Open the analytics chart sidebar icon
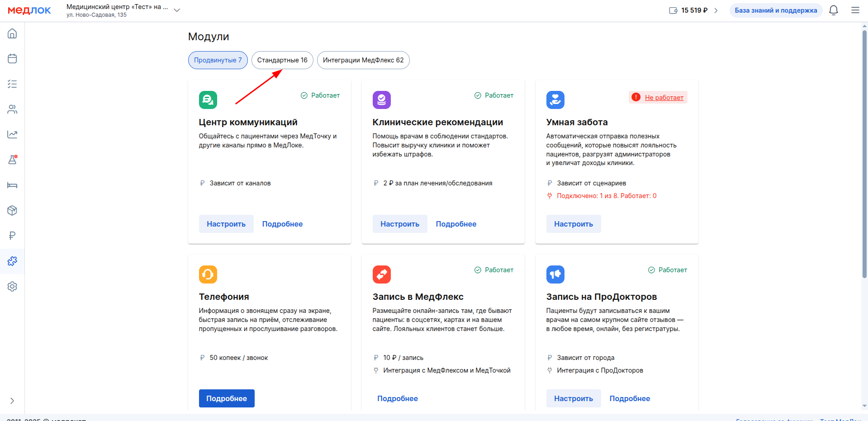 tap(12, 134)
